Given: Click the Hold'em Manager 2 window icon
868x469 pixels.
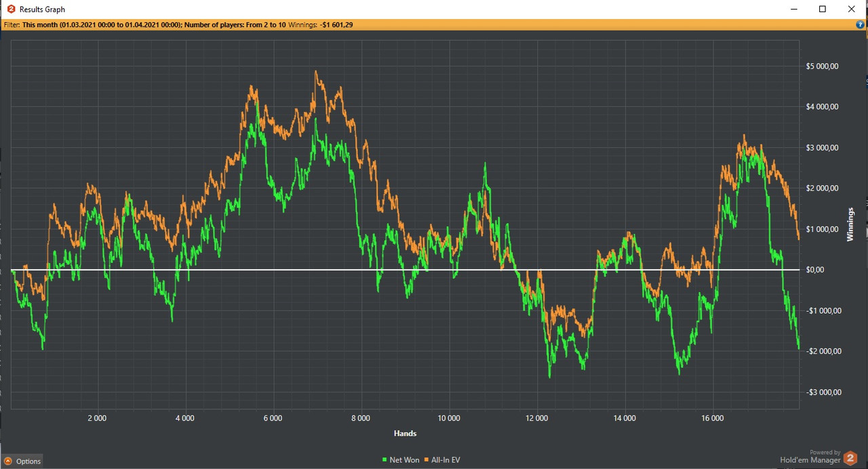Looking at the screenshot, I should coord(11,9).
